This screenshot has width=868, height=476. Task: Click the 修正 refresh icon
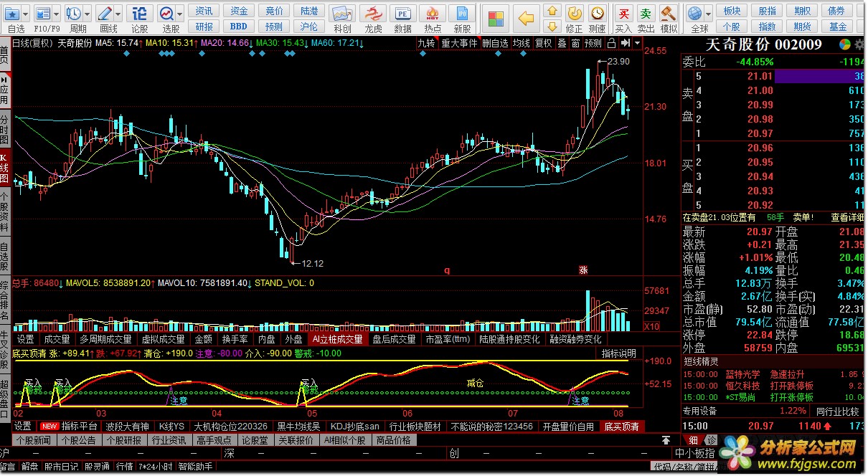pos(574,13)
